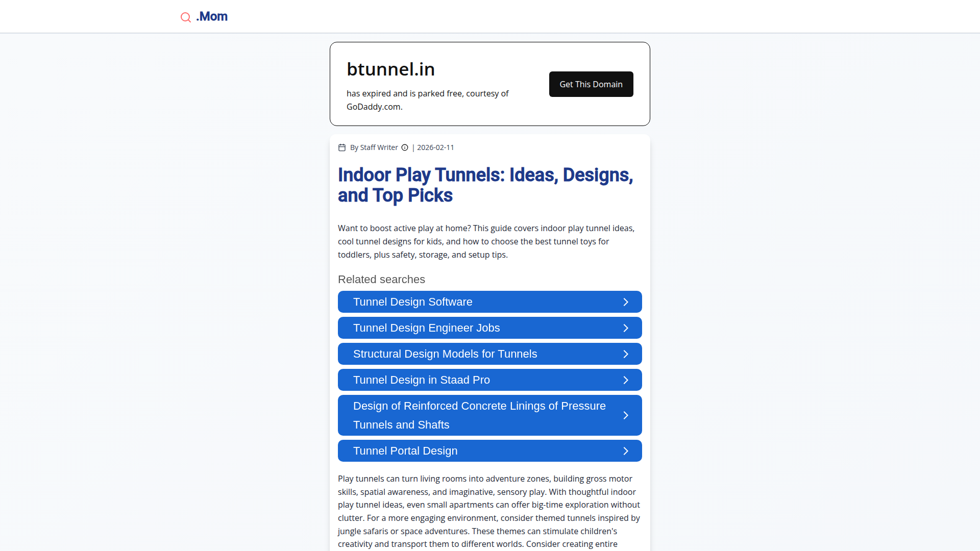
Task: Click the Related searches heading
Action: [381, 280]
